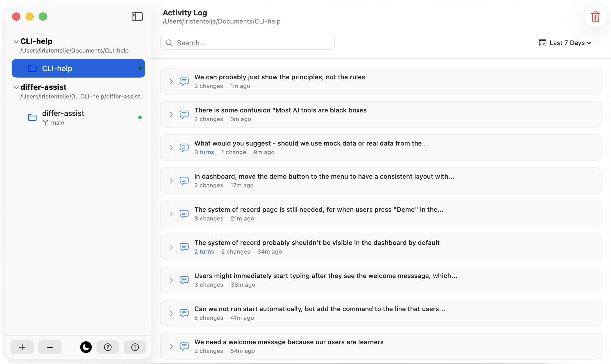Open the '2 turns' link
The image size is (611, 364).
(204, 252)
